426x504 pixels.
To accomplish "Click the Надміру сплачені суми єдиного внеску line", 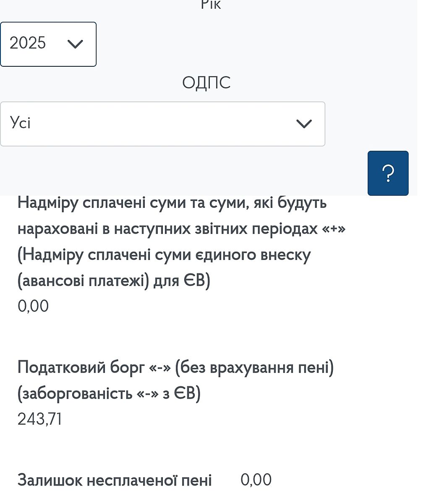I will pos(164,255).
